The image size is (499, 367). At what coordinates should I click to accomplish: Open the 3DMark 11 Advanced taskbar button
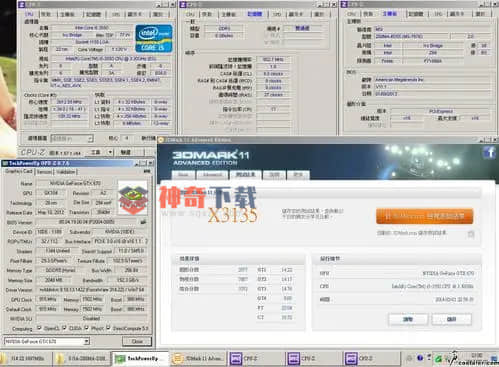(198, 358)
